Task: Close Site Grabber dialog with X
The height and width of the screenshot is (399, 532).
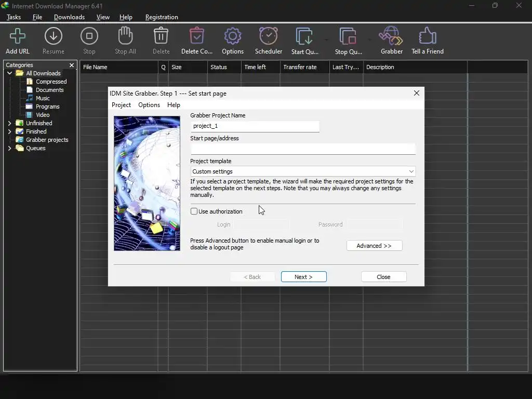Action: (417, 93)
